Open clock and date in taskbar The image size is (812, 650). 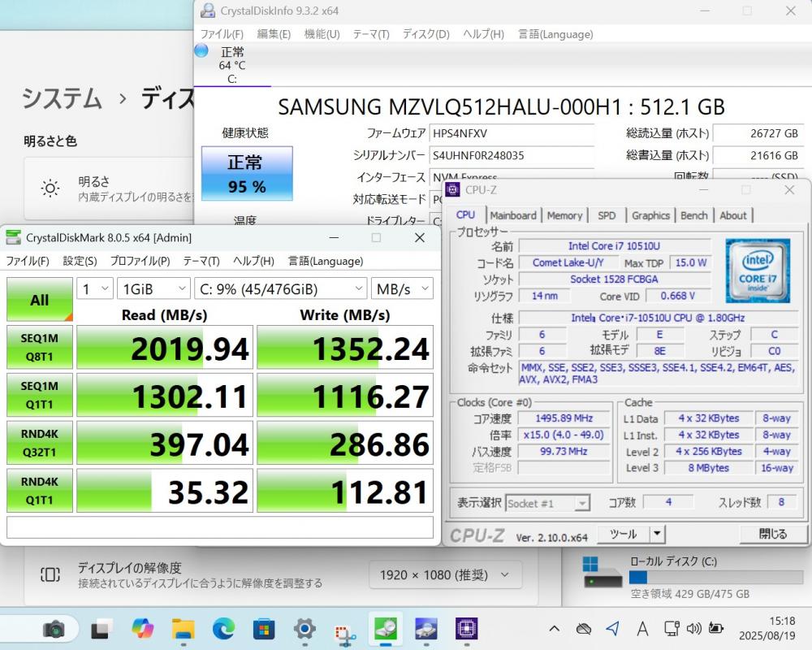coord(767,628)
